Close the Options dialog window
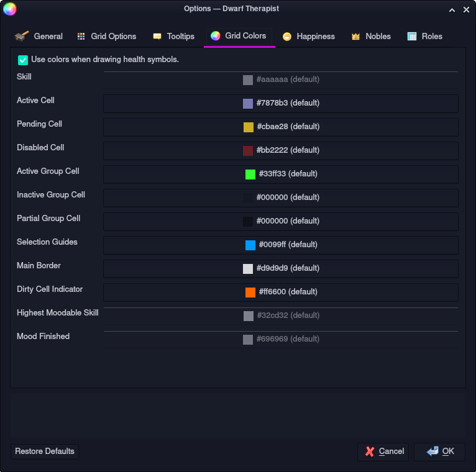 pos(466,10)
